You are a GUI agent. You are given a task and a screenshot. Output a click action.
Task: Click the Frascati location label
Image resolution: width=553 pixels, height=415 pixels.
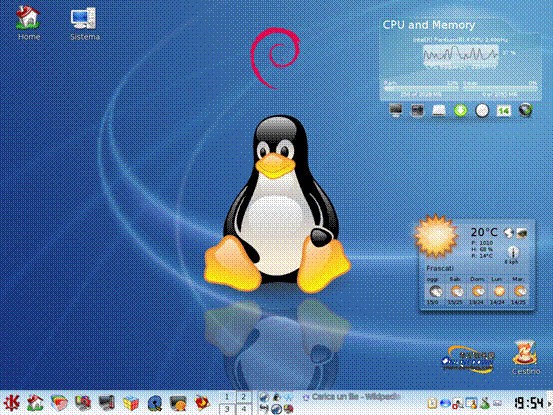[x=439, y=268]
